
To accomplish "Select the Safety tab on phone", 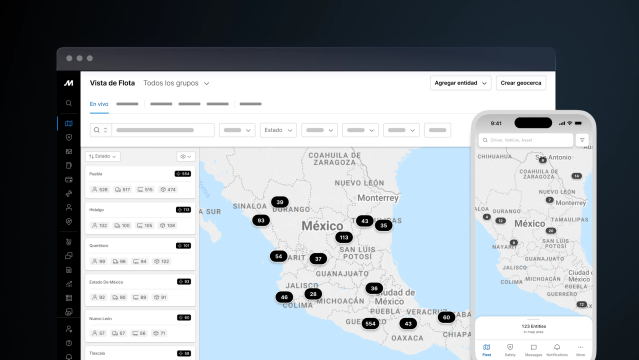I will [510, 350].
